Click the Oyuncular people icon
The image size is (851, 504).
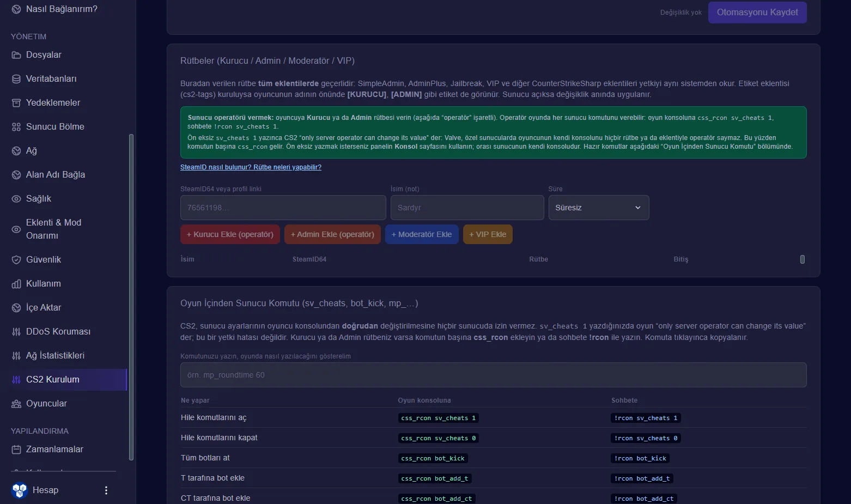point(16,404)
